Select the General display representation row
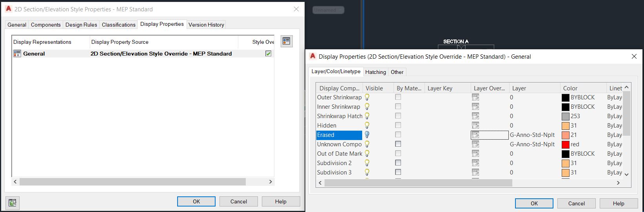This screenshot has height=212, width=644. [x=143, y=54]
